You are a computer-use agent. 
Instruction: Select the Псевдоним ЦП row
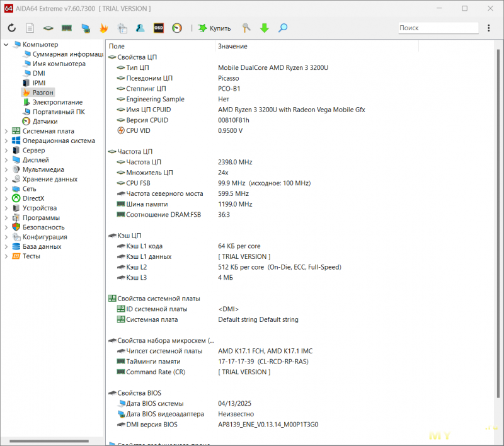point(178,78)
